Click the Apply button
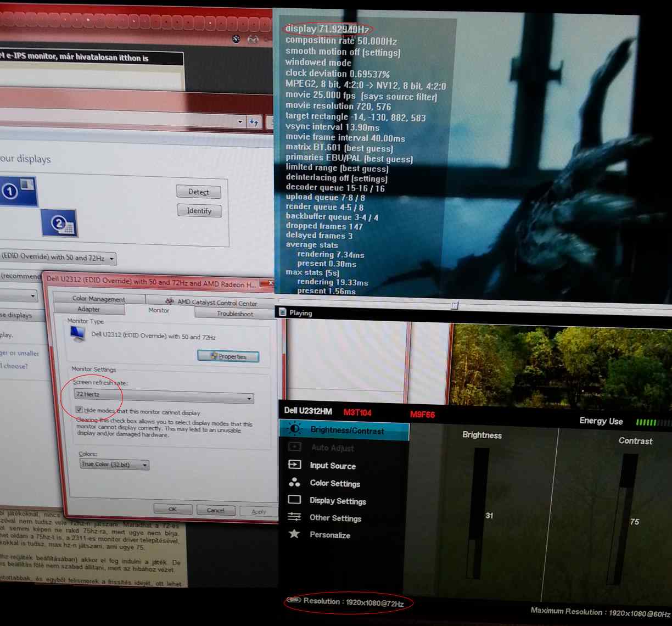This screenshot has width=672, height=626. pyautogui.click(x=259, y=511)
